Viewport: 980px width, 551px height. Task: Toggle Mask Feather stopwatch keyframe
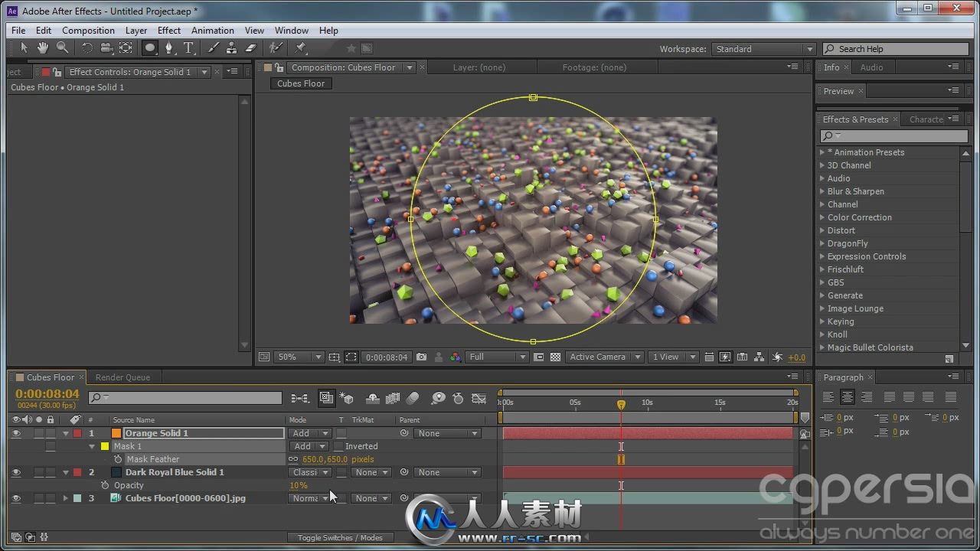point(118,459)
